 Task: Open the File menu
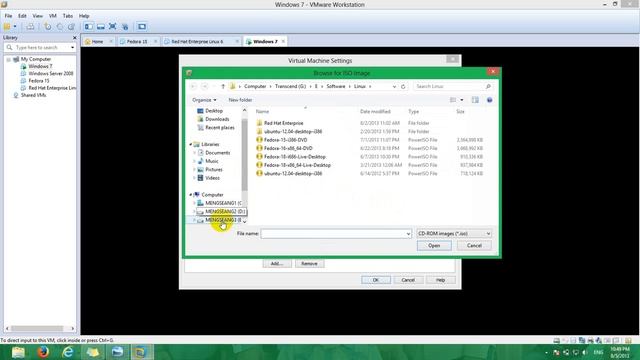click(x=8, y=16)
